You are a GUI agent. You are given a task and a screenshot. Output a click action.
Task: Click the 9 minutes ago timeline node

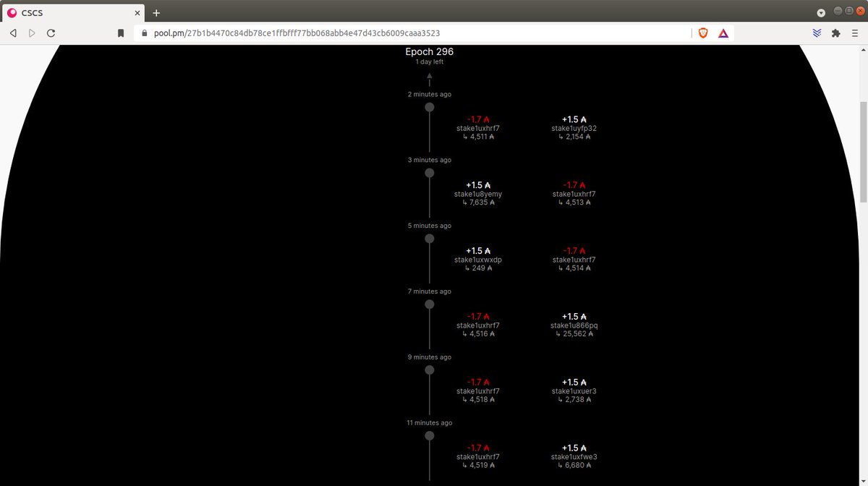click(x=430, y=370)
